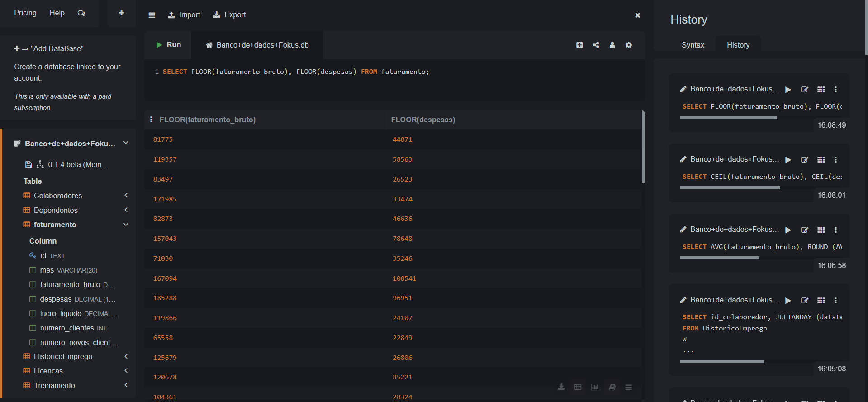Image resolution: width=868 pixels, height=402 pixels.
Task: Click the save icon under database name
Action: (x=28, y=164)
